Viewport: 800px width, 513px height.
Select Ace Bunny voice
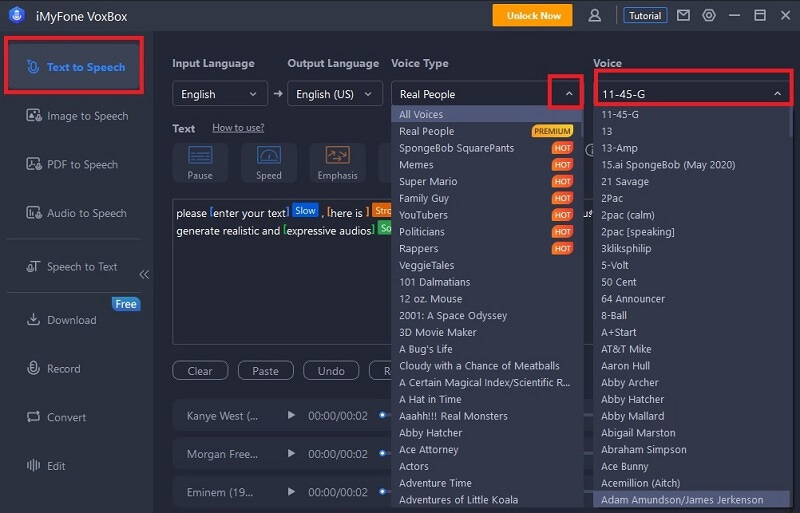click(691, 466)
